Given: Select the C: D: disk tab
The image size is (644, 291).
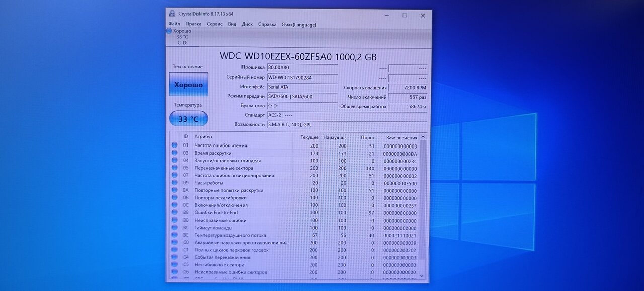Looking at the screenshot, I should [182, 42].
